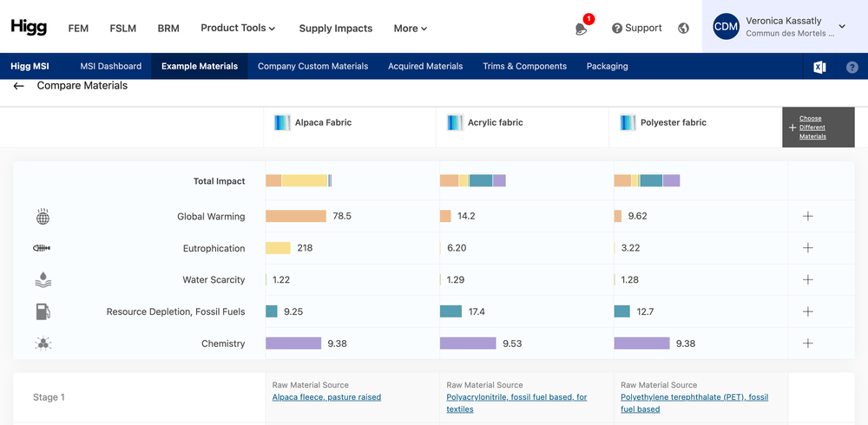The image size is (868, 425).
Task: Switch to Acquired Materials tab
Action: [x=425, y=67]
